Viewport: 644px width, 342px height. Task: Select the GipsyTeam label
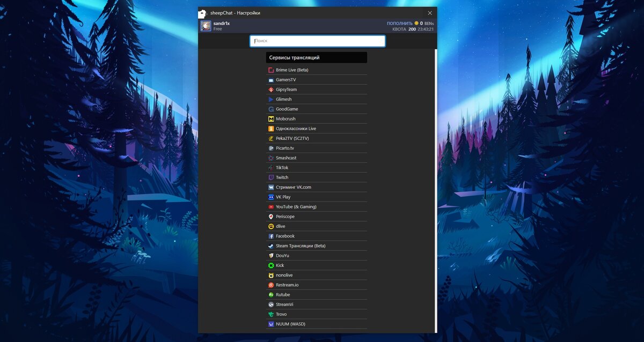click(x=287, y=90)
